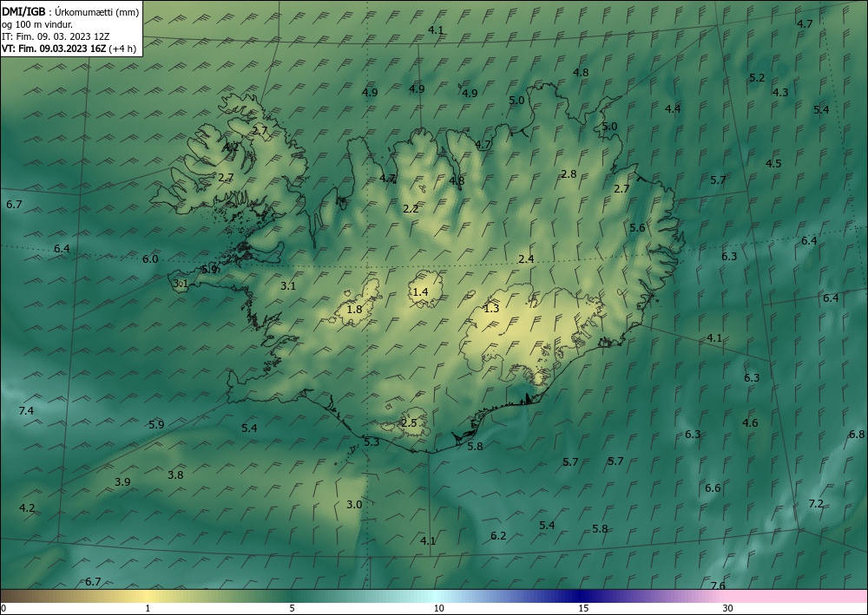
Task: Click the '1.3' value on Vatnajökull glacier
Action: 491,309
